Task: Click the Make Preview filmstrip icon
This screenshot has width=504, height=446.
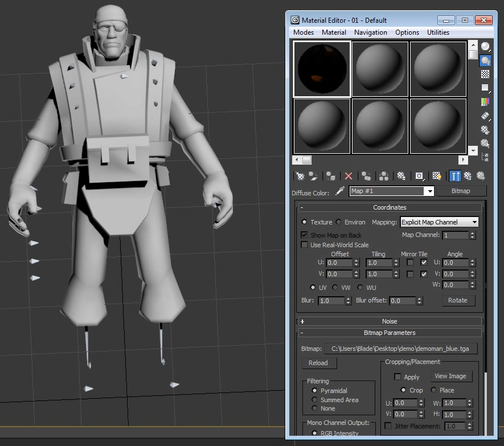Action: (485, 116)
